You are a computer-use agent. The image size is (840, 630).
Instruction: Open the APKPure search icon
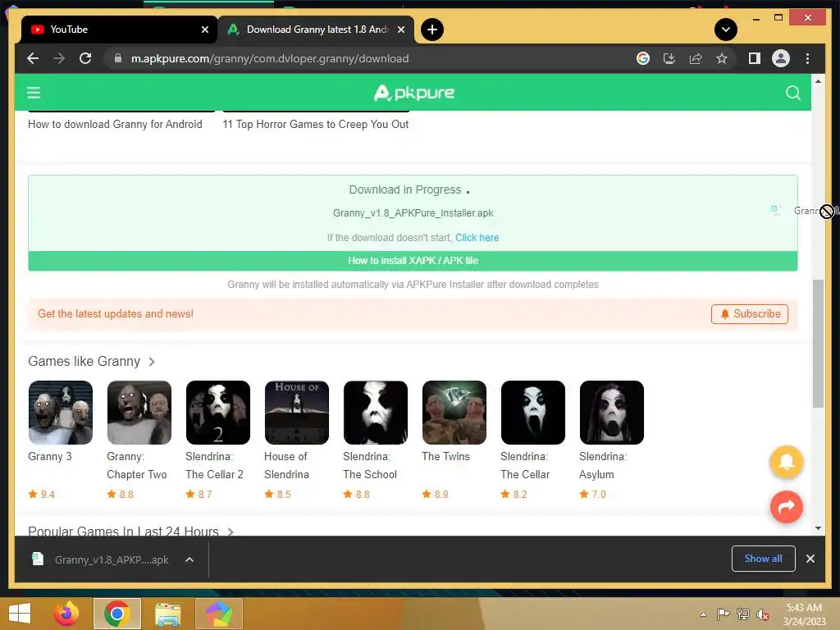[793, 93]
